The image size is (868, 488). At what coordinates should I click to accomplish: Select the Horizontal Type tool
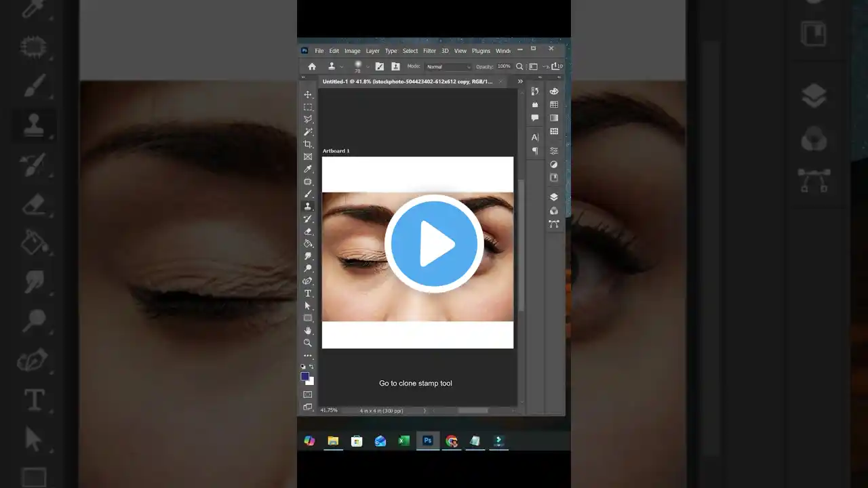point(308,293)
